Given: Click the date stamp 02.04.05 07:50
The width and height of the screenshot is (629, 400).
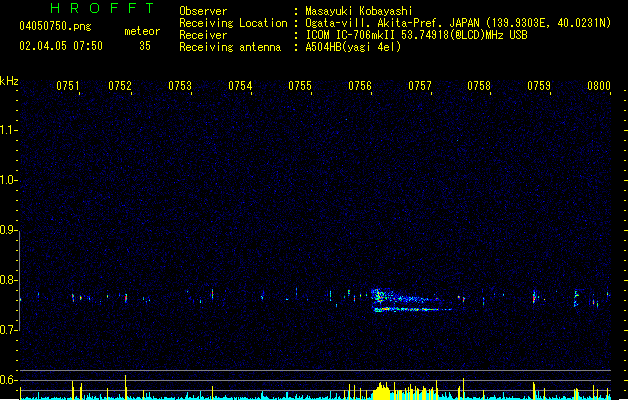Looking at the screenshot, I should (61, 46).
